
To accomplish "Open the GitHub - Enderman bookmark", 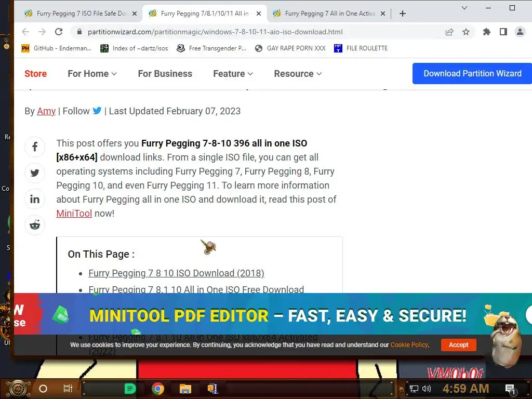I will 56,48.
